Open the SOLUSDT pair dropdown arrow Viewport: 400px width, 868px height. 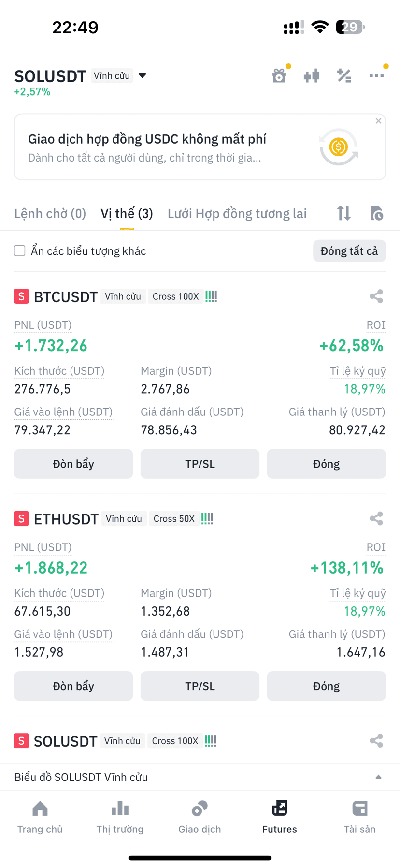tap(143, 75)
